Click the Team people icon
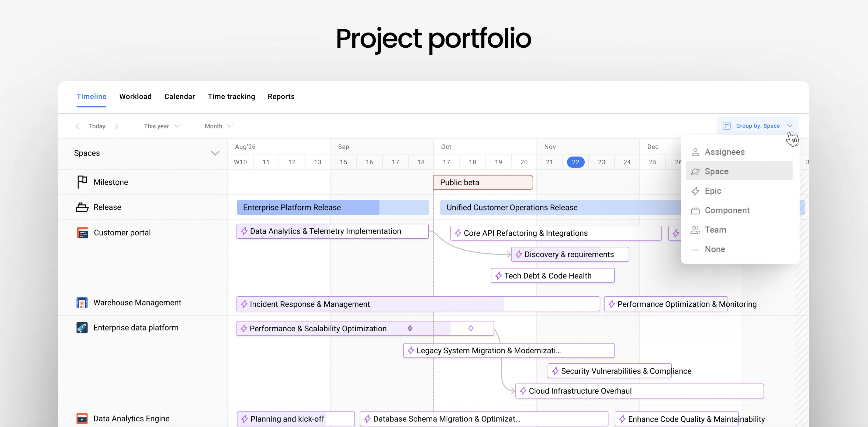 [x=695, y=230]
